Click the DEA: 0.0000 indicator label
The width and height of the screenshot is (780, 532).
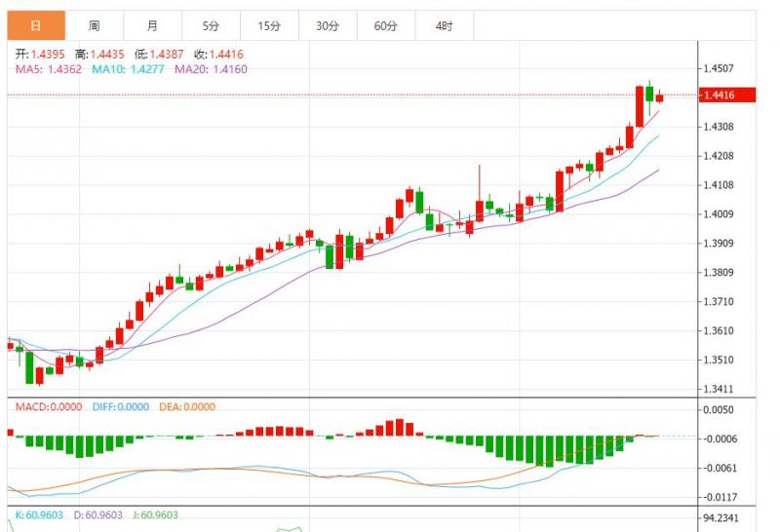click(x=187, y=406)
